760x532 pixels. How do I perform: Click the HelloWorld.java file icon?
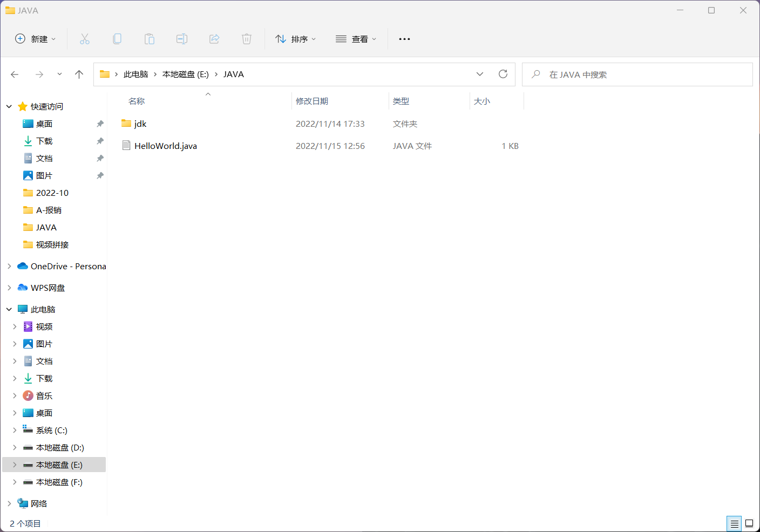[x=126, y=146]
